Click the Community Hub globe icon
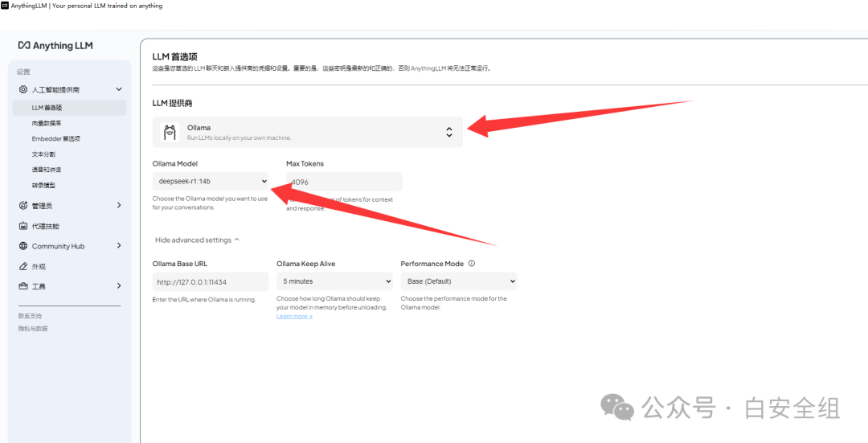The image size is (868, 443). pos(24,246)
